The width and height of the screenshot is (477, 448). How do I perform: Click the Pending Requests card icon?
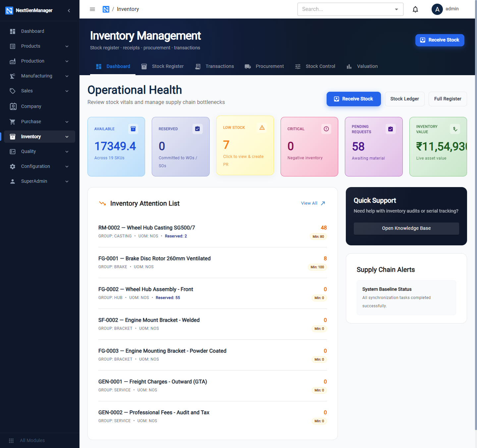pos(391,129)
